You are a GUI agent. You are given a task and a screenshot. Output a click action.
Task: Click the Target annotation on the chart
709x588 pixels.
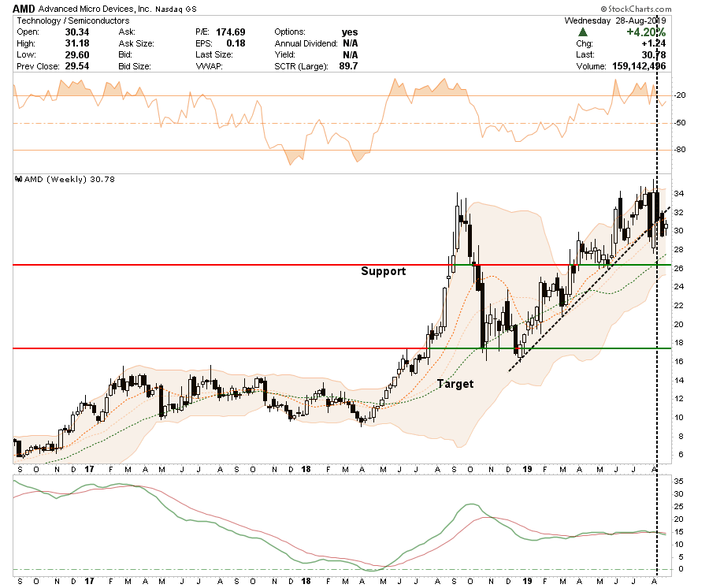click(455, 384)
